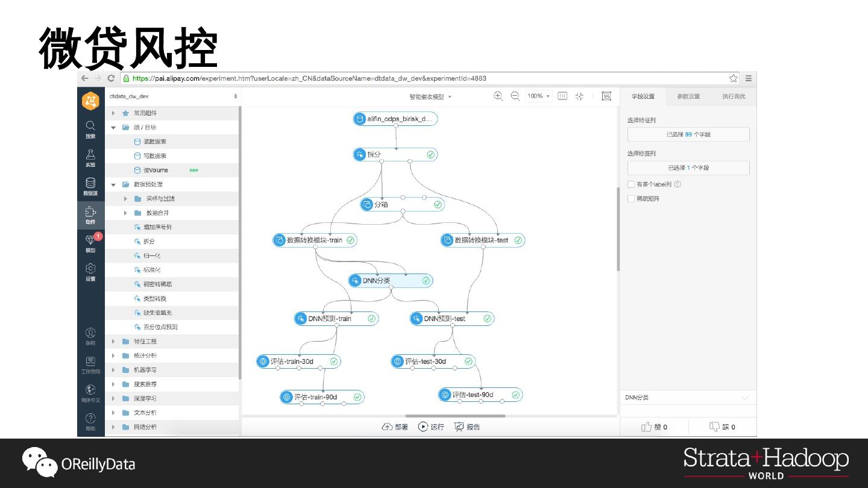
Task: Click the 部署 deploy button
Action: pos(395,427)
